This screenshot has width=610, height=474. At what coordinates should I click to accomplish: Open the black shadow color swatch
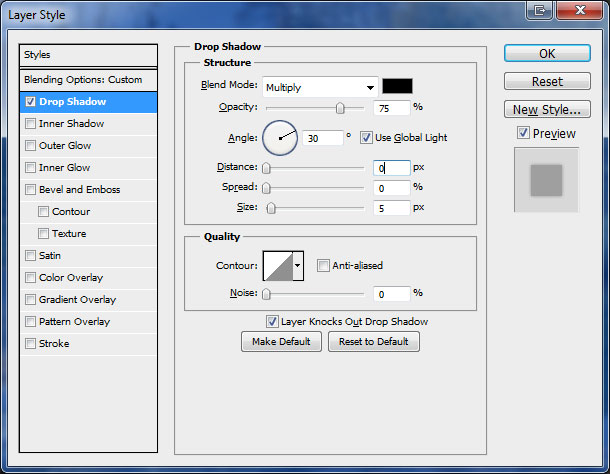pyautogui.click(x=397, y=86)
